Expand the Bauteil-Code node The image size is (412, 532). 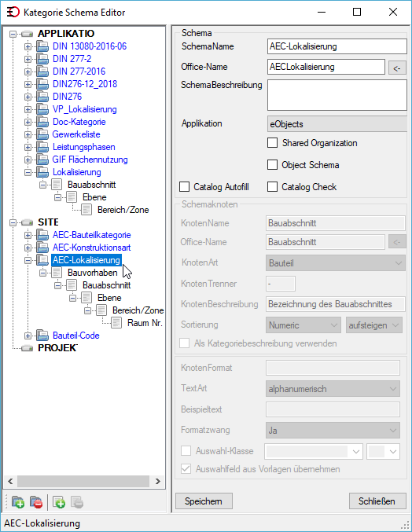28,336
